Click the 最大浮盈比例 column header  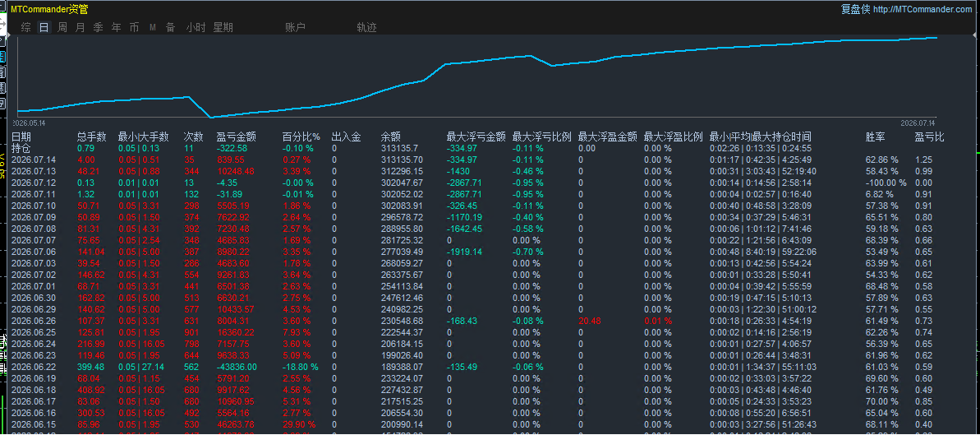[x=673, y=137]
